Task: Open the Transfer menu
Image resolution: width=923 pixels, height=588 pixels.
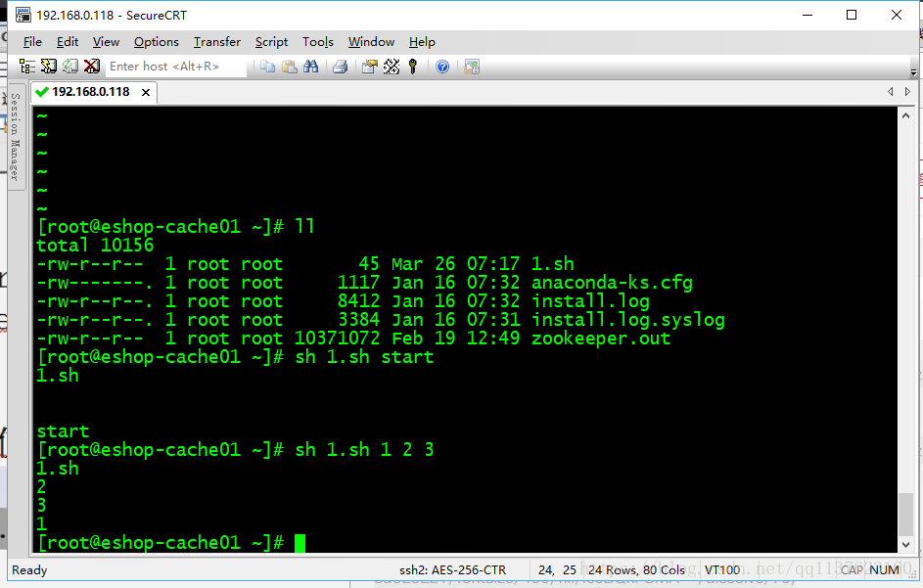Action: 217,42
